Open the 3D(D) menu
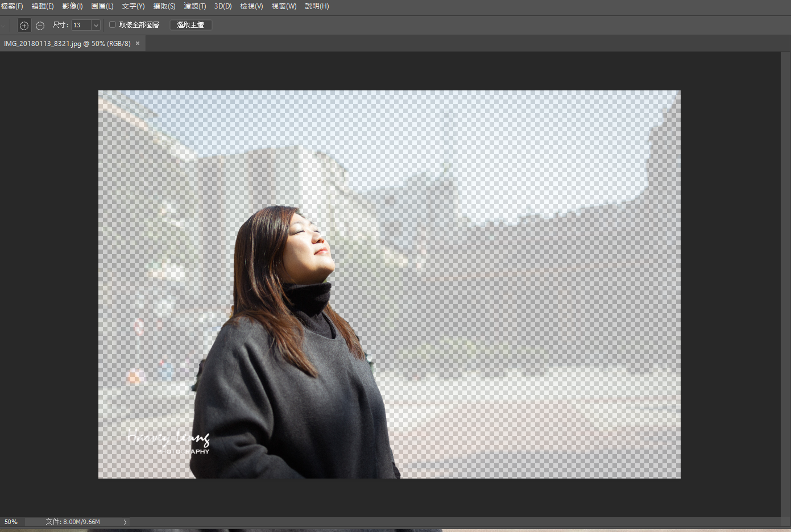Image resolution: width=791 pixels, height=532 pixels. point(222,6)
